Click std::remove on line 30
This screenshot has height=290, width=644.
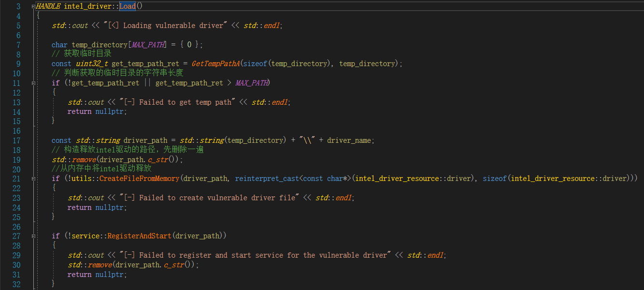click(89, 265)
